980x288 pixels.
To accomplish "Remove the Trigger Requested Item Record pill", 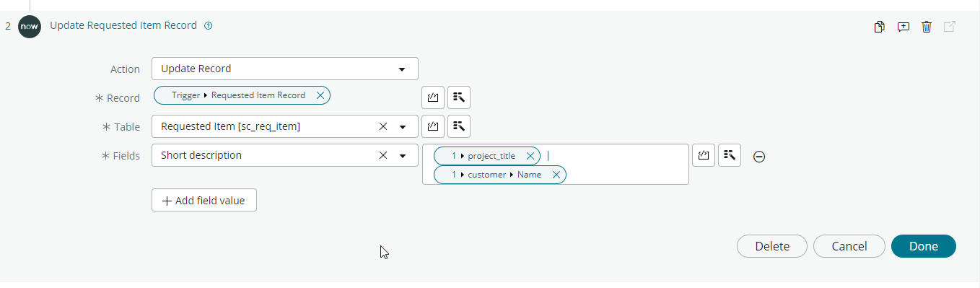I will pyautogui.click(x=320, y=95).
